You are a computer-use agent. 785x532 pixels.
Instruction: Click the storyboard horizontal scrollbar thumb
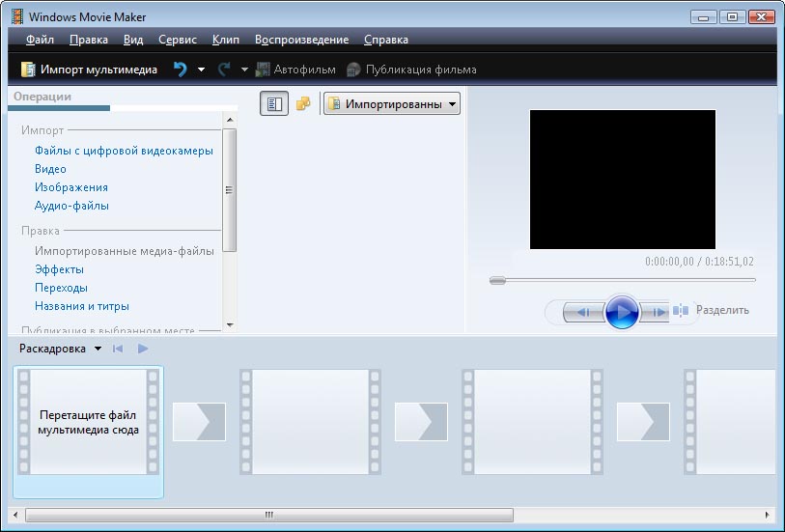(x=269, y=515)
